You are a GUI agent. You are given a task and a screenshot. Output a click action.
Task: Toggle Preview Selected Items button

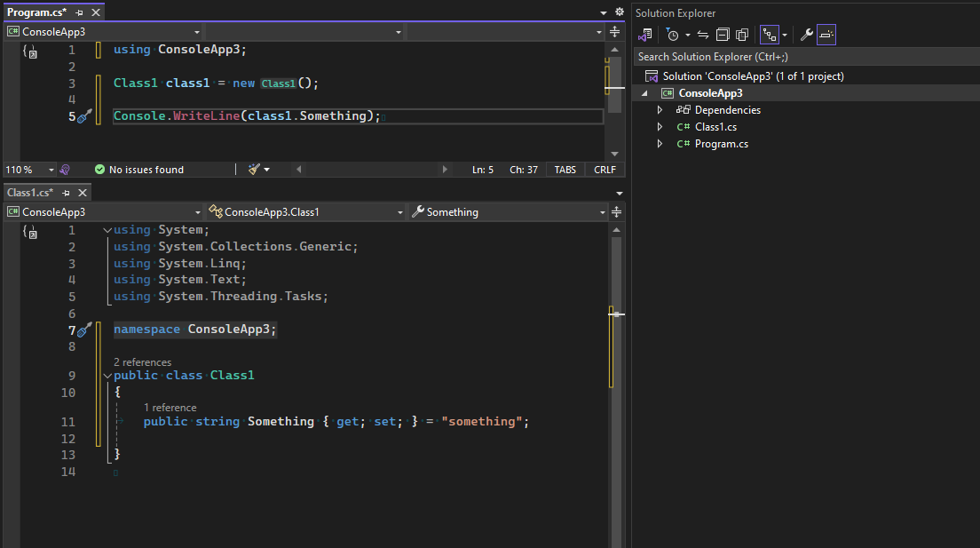[826, 35]
